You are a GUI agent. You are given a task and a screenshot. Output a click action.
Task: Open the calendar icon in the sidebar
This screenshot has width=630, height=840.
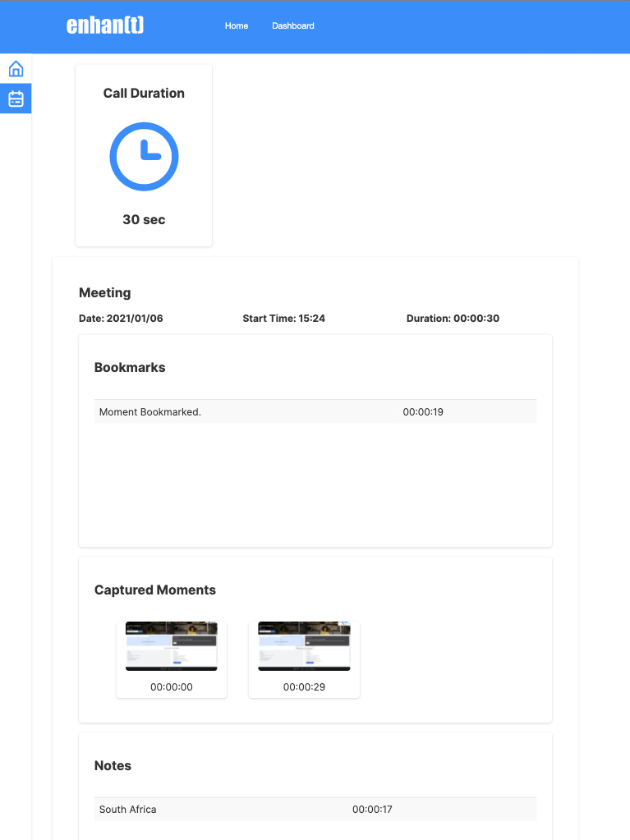pos(16,99)
